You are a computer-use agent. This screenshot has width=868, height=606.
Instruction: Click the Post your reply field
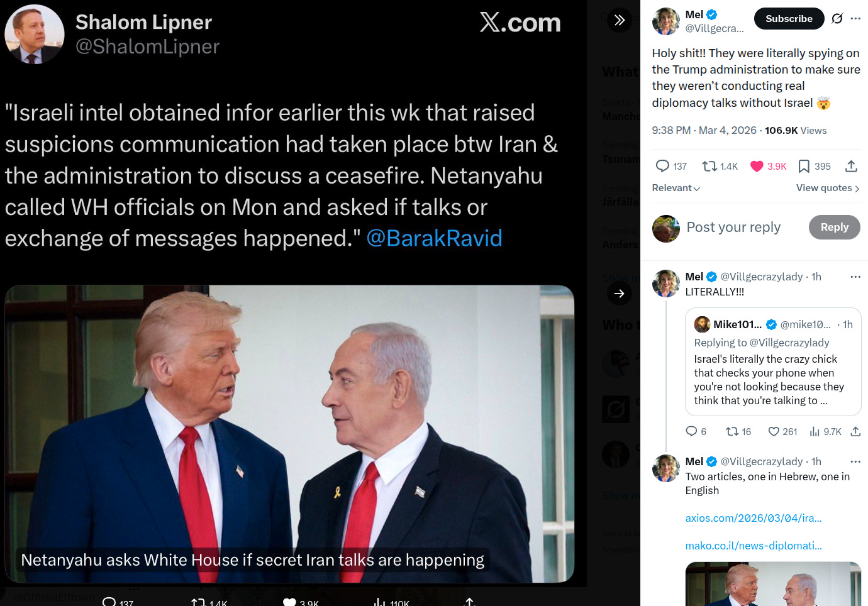coord(733,227)
